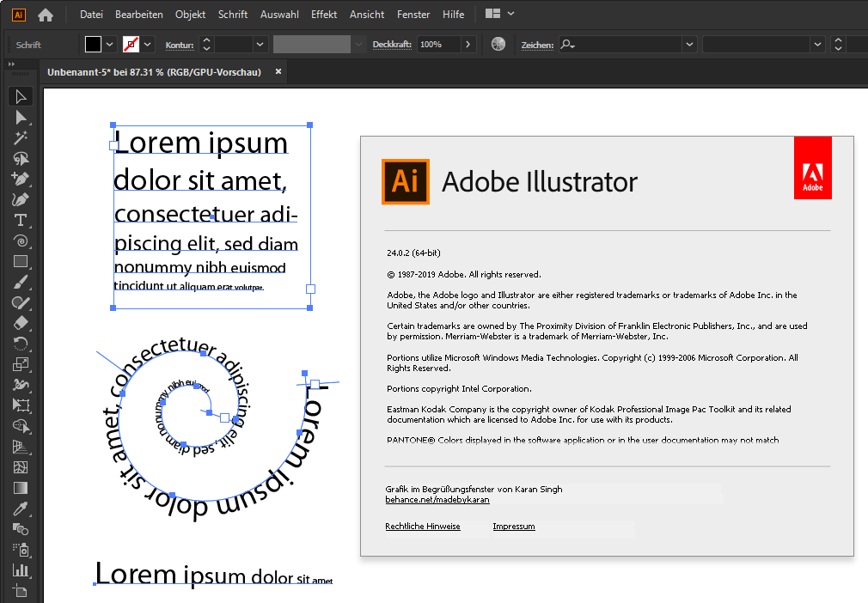
Task: Select the Magic Wand tool
Action: 21,137
